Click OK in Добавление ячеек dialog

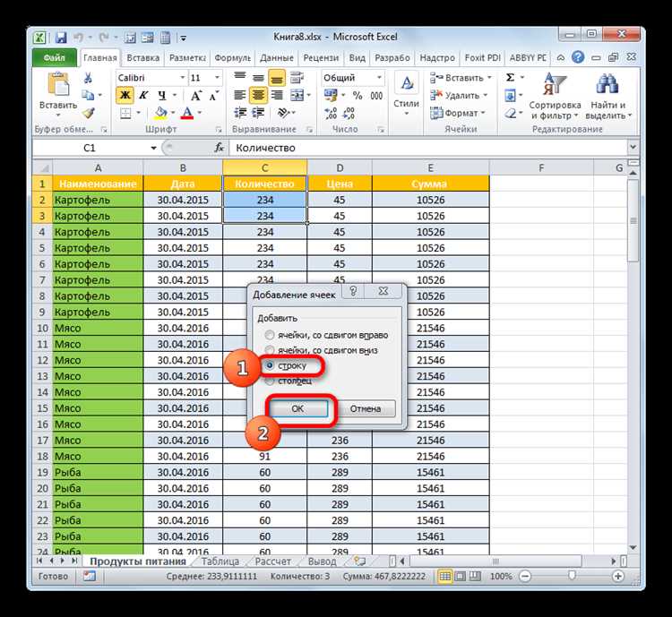click(297, 408)
